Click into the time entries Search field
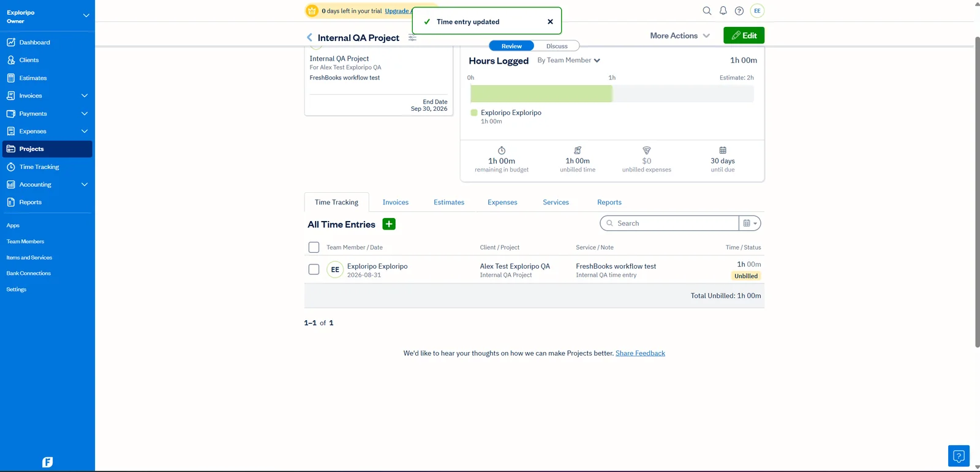980x472 pixels. [x=669, y=223]
